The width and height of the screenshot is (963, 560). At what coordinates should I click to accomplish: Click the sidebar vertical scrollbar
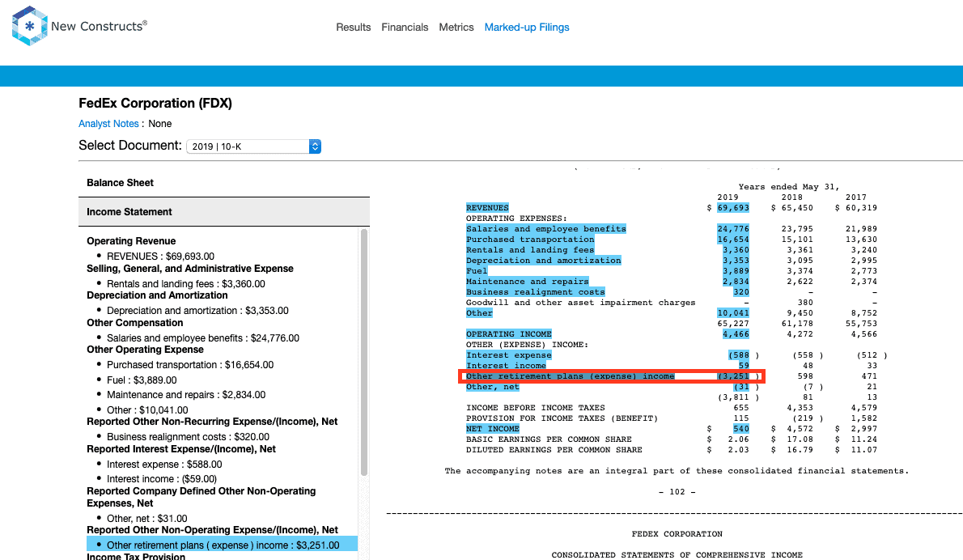click(x=363, y=352)
